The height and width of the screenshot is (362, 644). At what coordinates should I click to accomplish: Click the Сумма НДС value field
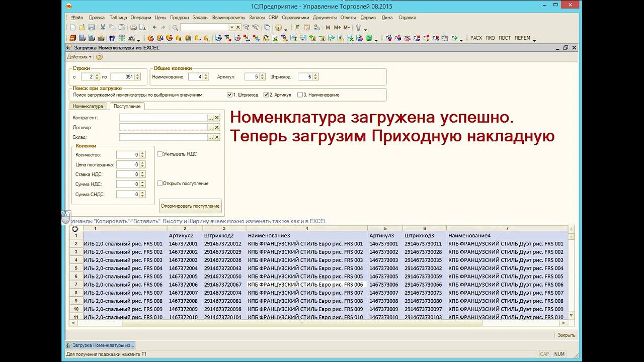click(128, 184)
